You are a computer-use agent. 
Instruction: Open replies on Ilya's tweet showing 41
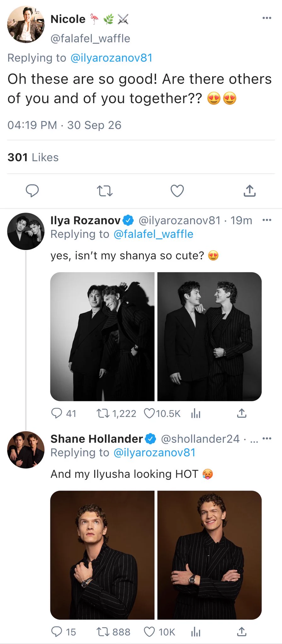(x=64, y=413)
